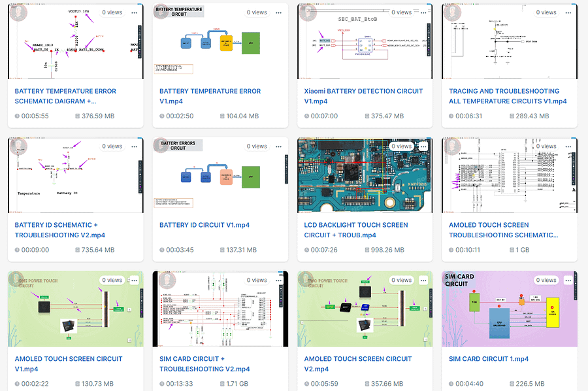Click thumbnail of TRACING AND TROUBLESHOOTING ALL TEMPERATURE CIRCUITS

coord(510,41)
